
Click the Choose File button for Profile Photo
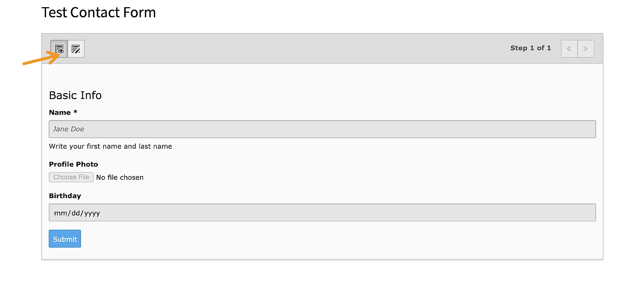tap(71, 177)
